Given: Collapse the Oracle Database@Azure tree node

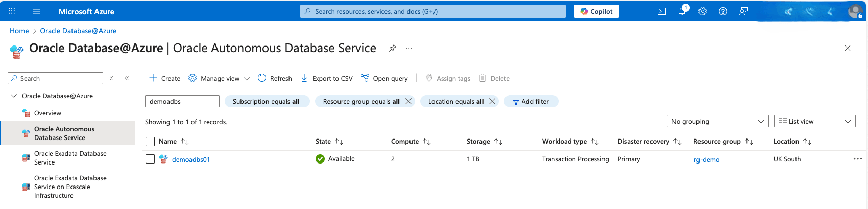Looking at the screenshot, I should [14, 96].
